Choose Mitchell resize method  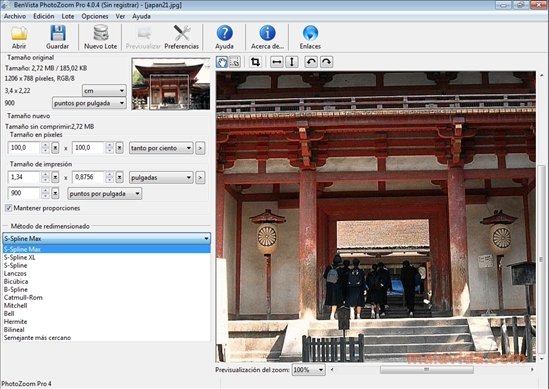coord(106,306)
